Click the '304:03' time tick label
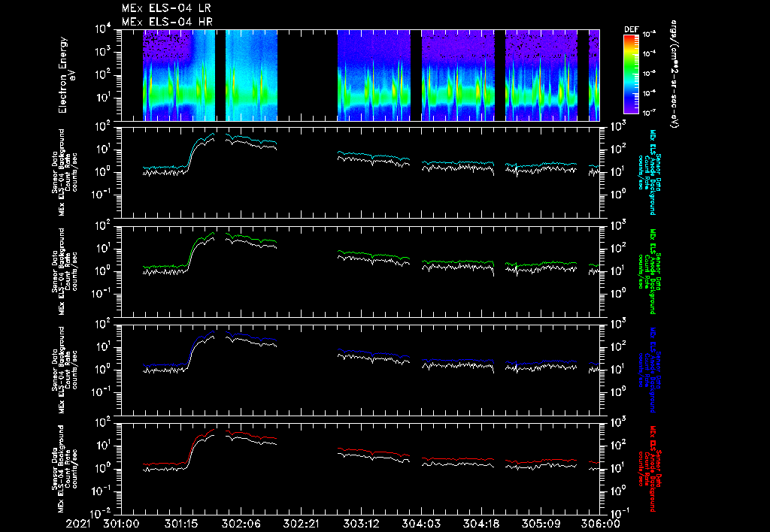Screen dimensions: 770x532 [420, 524]
